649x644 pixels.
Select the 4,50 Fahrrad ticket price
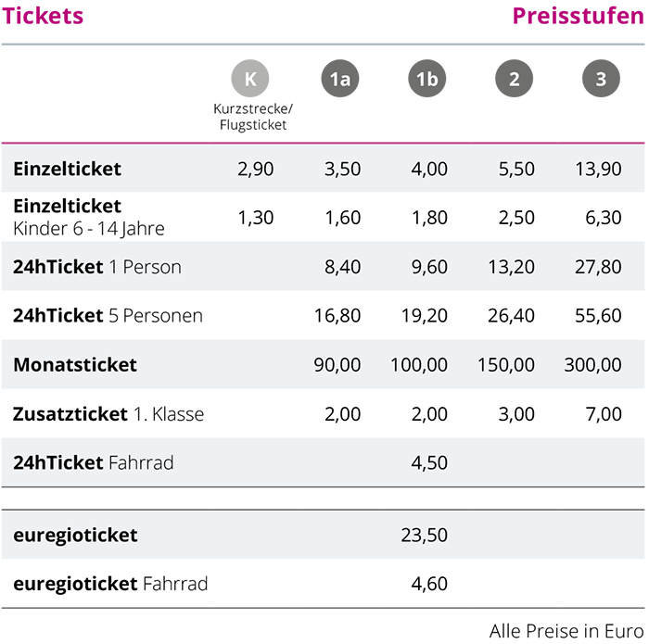pos(430,462)
